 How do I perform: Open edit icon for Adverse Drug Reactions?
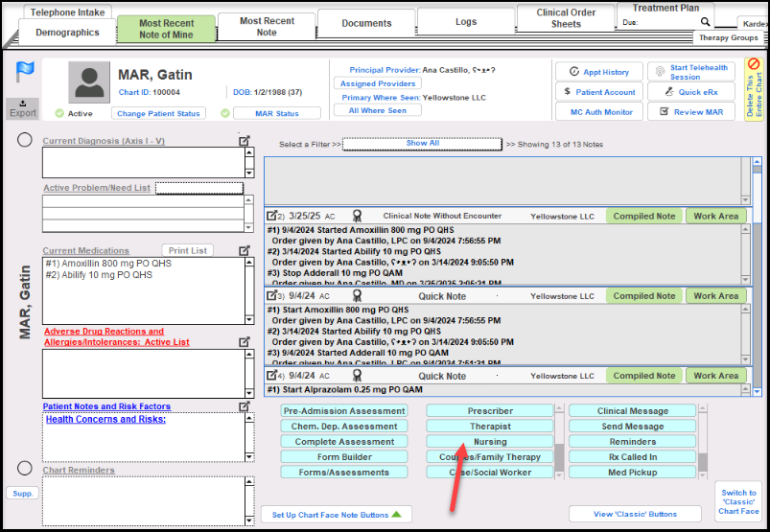[245, 341]
